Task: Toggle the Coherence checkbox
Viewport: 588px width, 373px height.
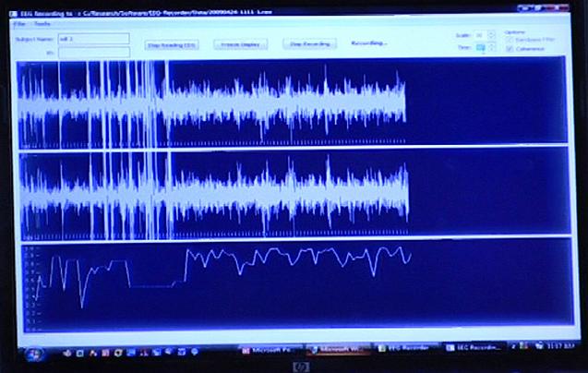Action: [x=510, y=49]
